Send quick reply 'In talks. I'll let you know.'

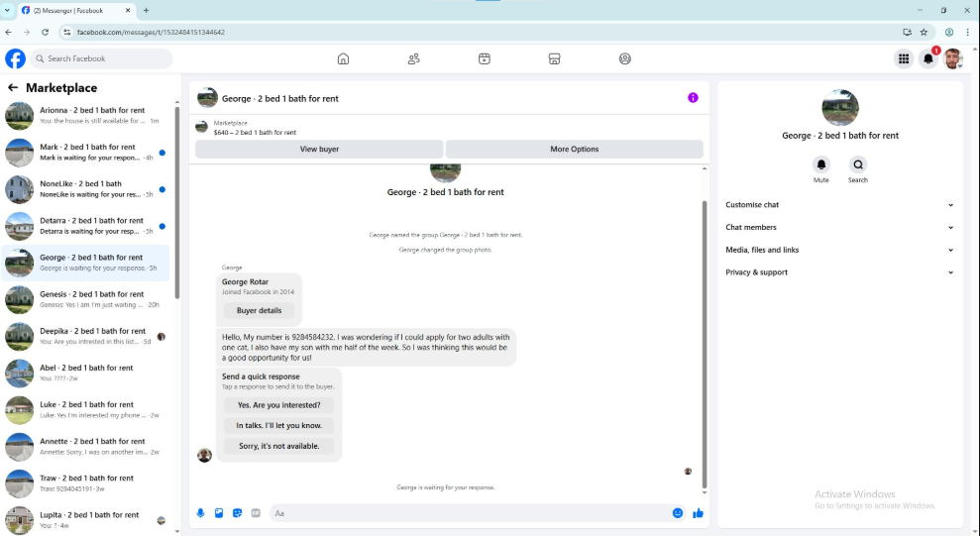[x=278, y=425]
